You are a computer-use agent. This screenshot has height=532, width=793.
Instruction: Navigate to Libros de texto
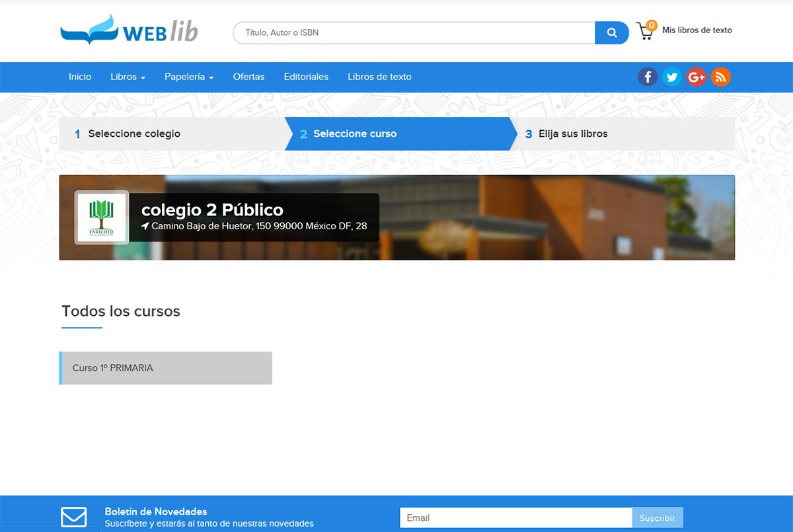(379, 77)
